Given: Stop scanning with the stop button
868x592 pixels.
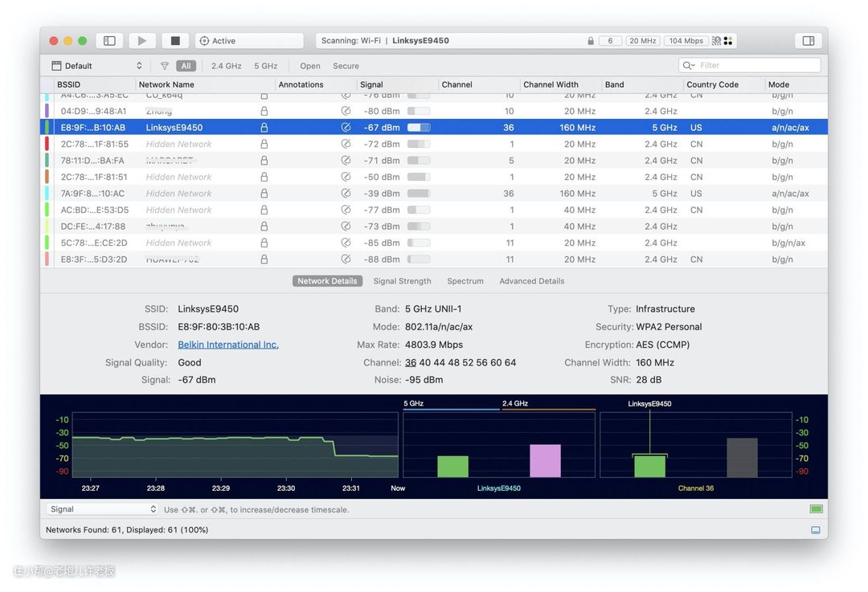Looking at the screenshot, I should 175,41.
